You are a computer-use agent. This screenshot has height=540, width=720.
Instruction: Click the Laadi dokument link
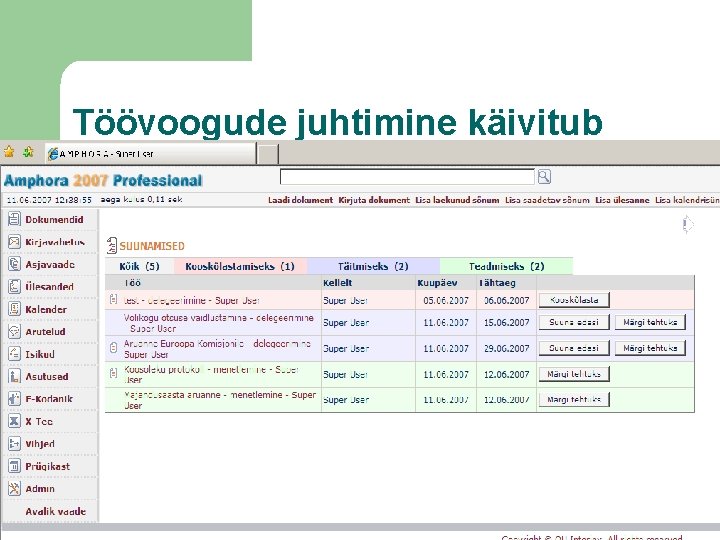pos(300,200)
